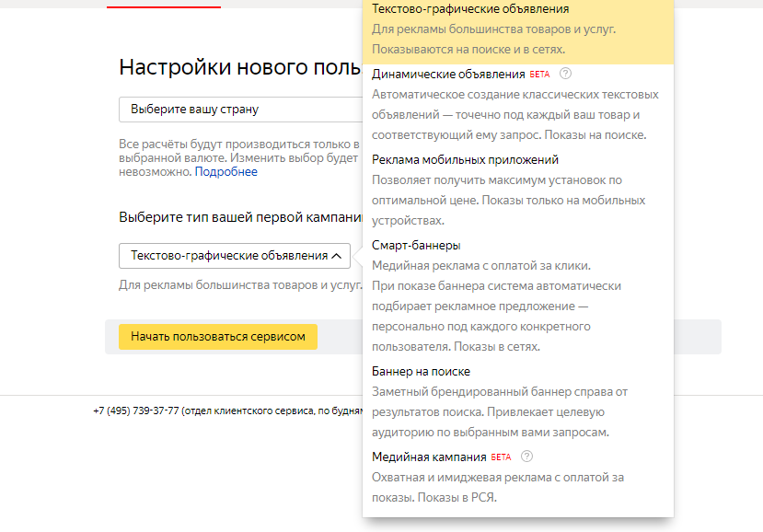Select Медийная кампания campaign type

tap(429, 457)
